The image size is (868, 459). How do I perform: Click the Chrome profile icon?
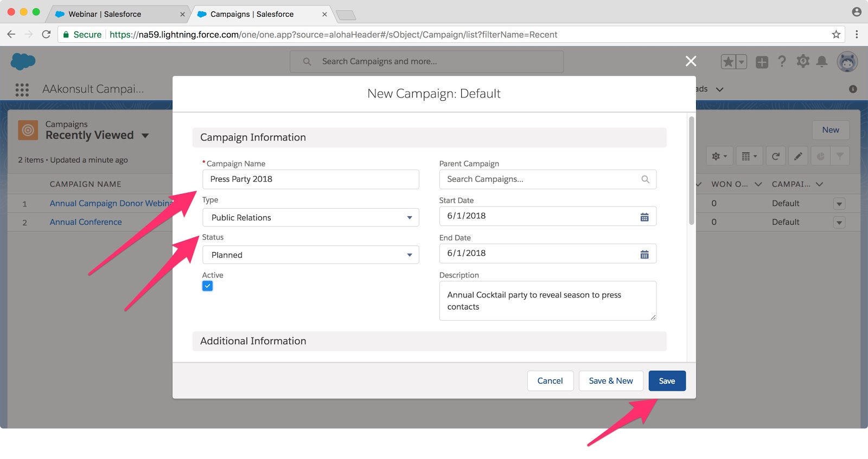pyautogui.click(x=857, y=12)
